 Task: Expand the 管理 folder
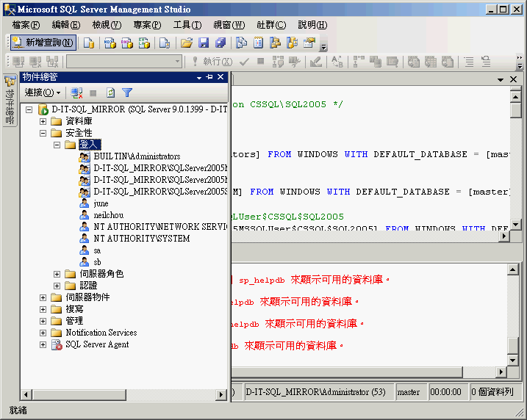click(43, 321)
